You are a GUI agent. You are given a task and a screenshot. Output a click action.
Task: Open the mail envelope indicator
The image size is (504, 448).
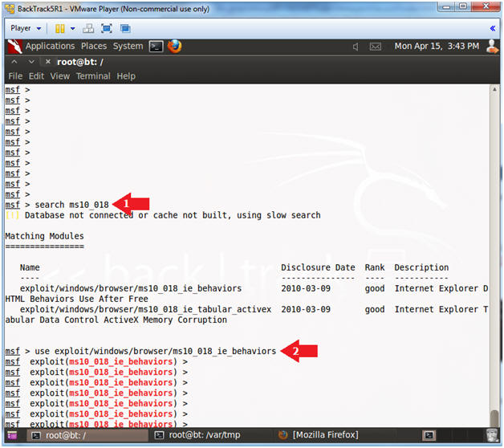point(375,47)
